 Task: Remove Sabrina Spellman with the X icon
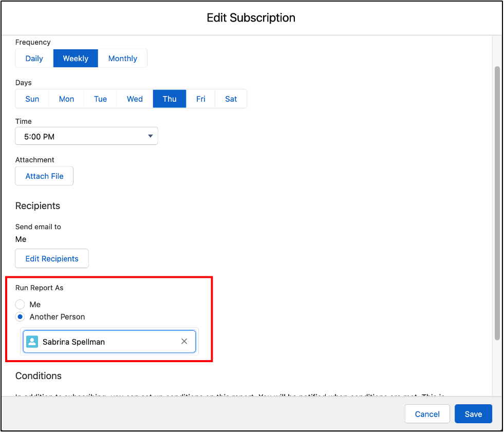[x=184, y=342]
